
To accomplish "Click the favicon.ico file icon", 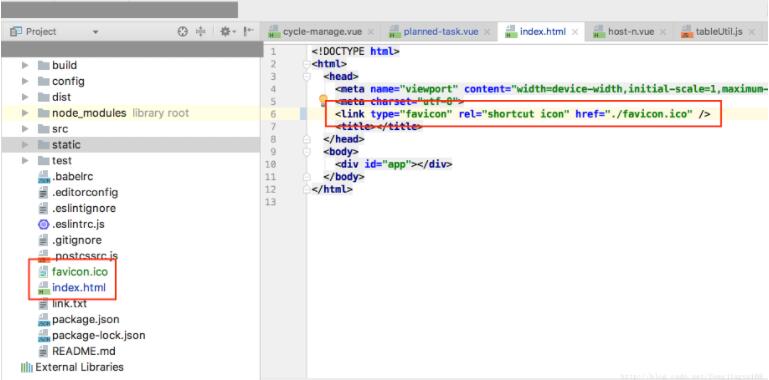I will [x=44, y=272].
